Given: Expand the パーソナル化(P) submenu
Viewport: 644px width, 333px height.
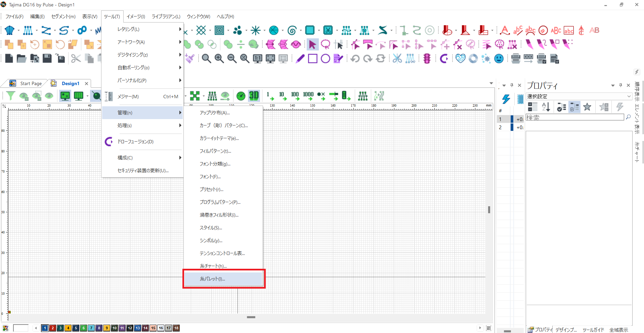Looking at the screenshot, I should click(142, 80).
